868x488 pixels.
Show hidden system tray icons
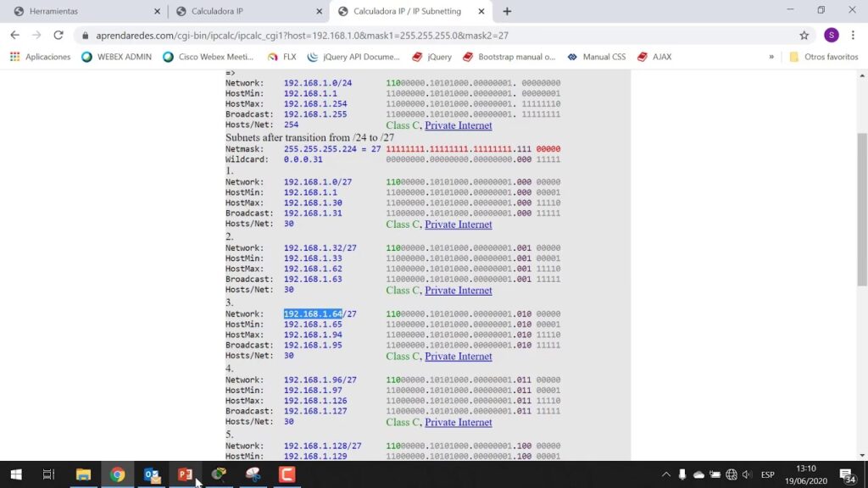666,474
